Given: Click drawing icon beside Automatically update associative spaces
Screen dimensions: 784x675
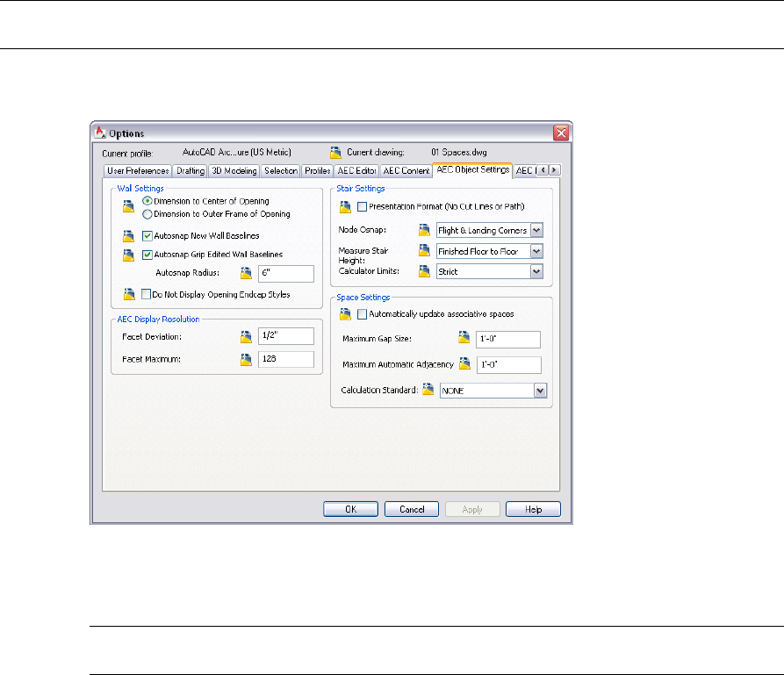Looking at the screenshot, I should tap(345, 314).
